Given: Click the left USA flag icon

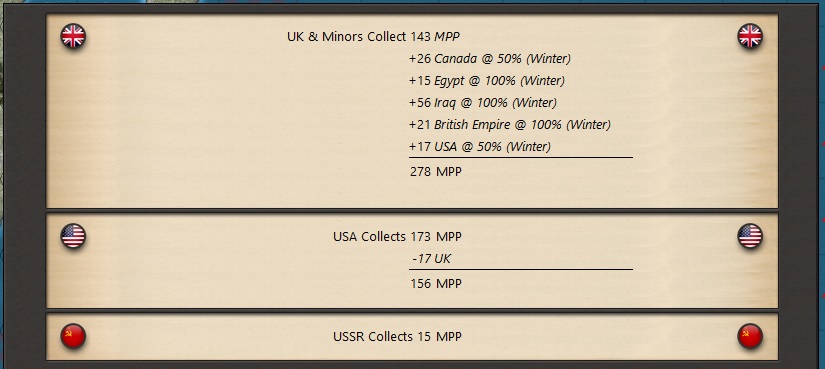Looking at the screenshot, I should (73, 236).
